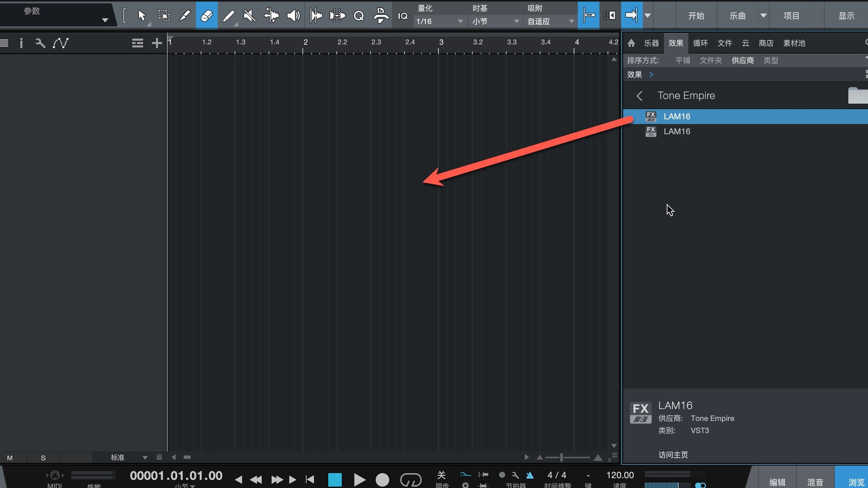Select the Eraser tool
Viewport: 868px width, 488px height.
click(x=207, y=16)
